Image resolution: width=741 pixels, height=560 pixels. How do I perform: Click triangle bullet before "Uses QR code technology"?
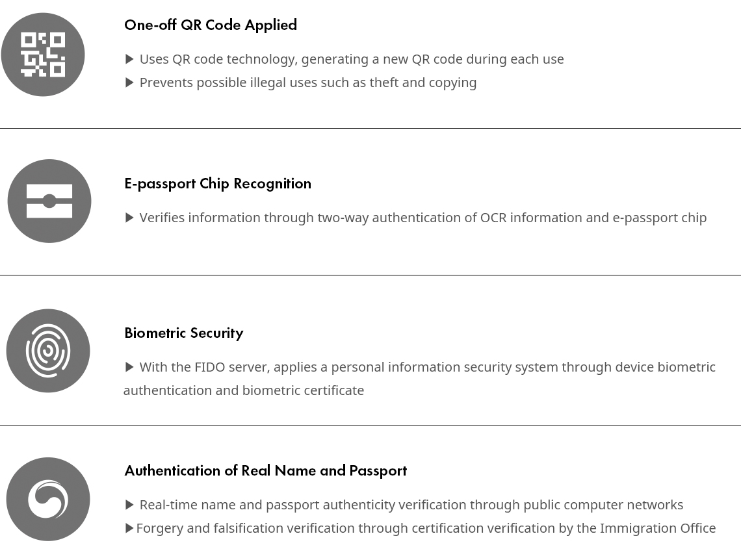coord(129,59)
